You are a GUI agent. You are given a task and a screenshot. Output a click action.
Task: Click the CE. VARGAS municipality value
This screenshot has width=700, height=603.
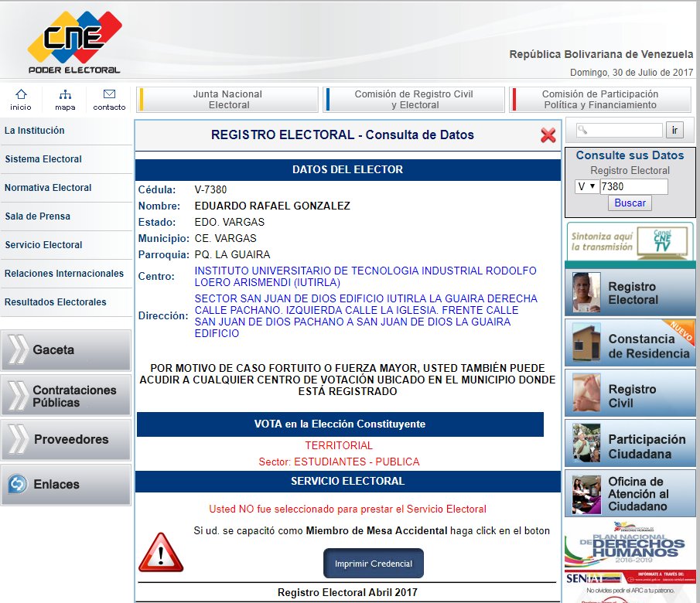(225, 238)
